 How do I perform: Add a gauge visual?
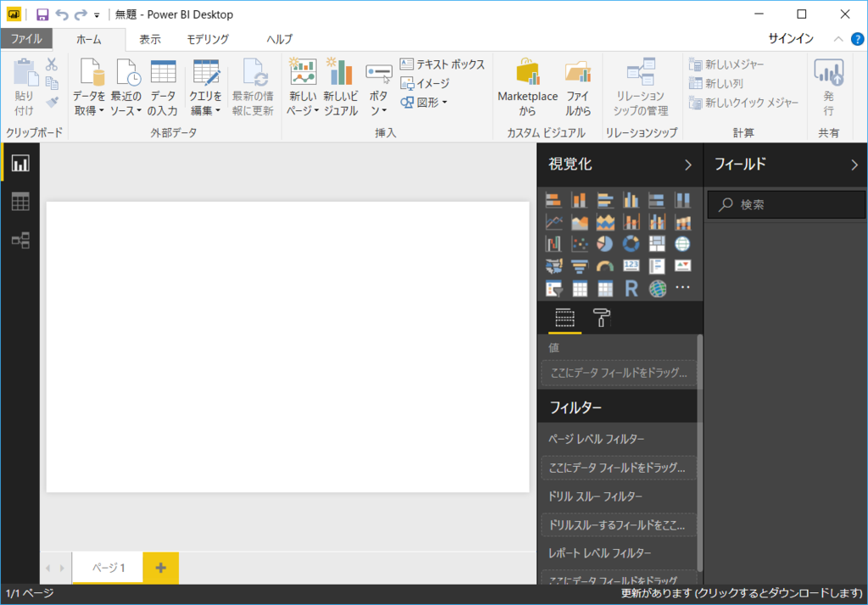pos(605,266)
